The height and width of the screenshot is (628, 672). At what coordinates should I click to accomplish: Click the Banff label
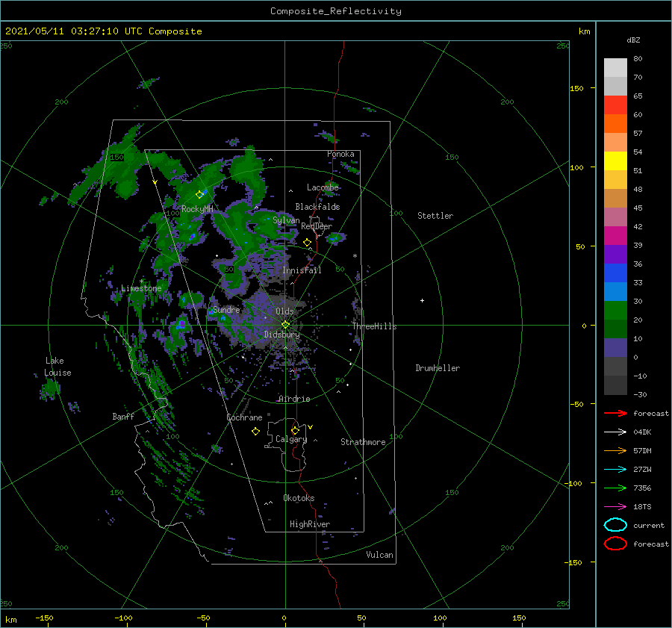[x=123, y=417]
